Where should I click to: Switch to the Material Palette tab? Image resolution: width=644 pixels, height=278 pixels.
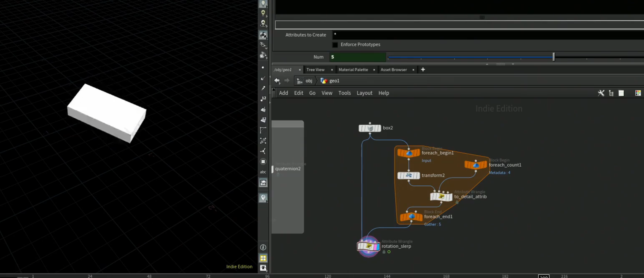(x=353, y=70)
